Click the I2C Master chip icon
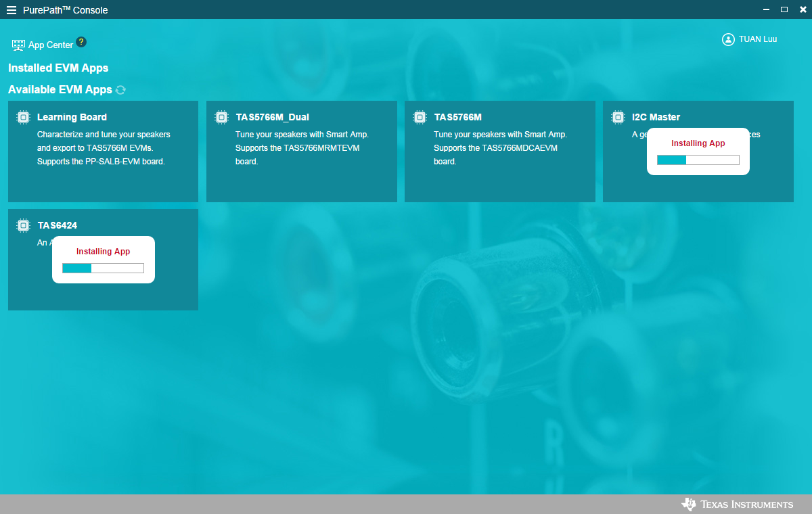Screen dimensions: 812x514 coord(618,117)
